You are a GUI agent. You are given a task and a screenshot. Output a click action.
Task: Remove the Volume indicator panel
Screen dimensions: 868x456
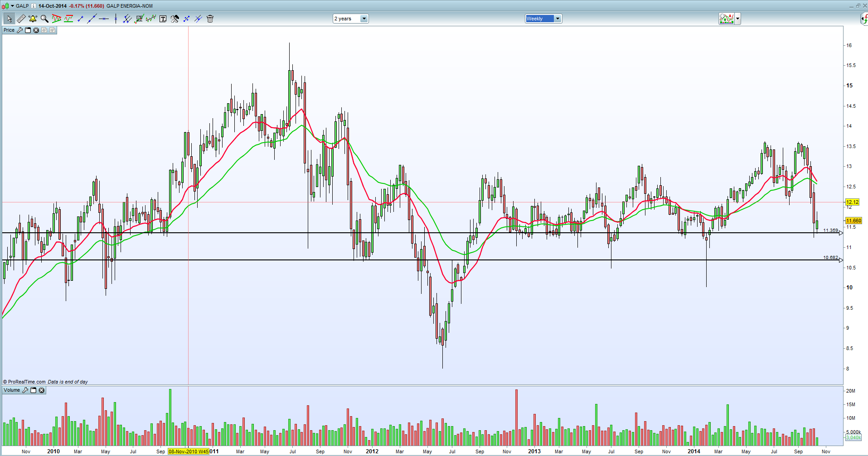pyautogui.click(x=42, y=390)
